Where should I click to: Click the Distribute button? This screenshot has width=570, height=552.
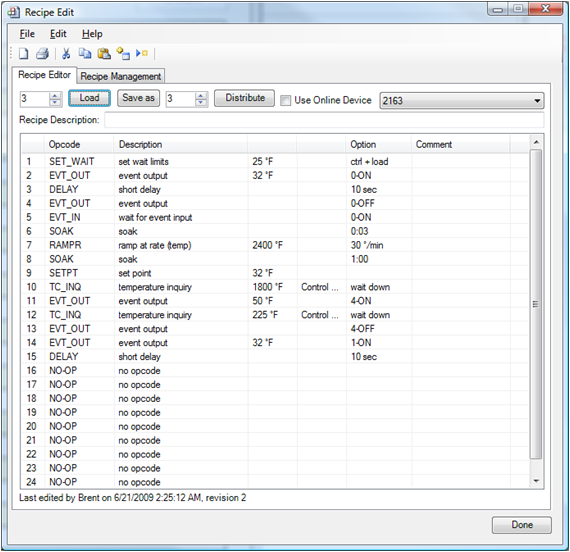[x=245, y=98]
